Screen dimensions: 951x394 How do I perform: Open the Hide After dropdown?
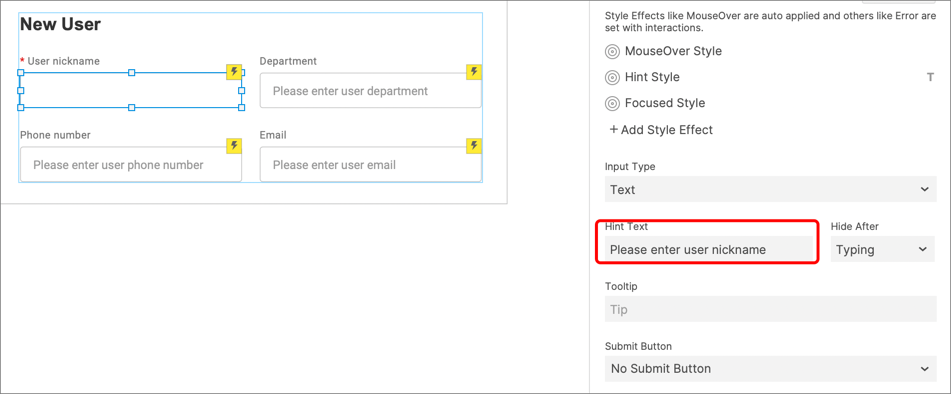[x=882, y=249]
